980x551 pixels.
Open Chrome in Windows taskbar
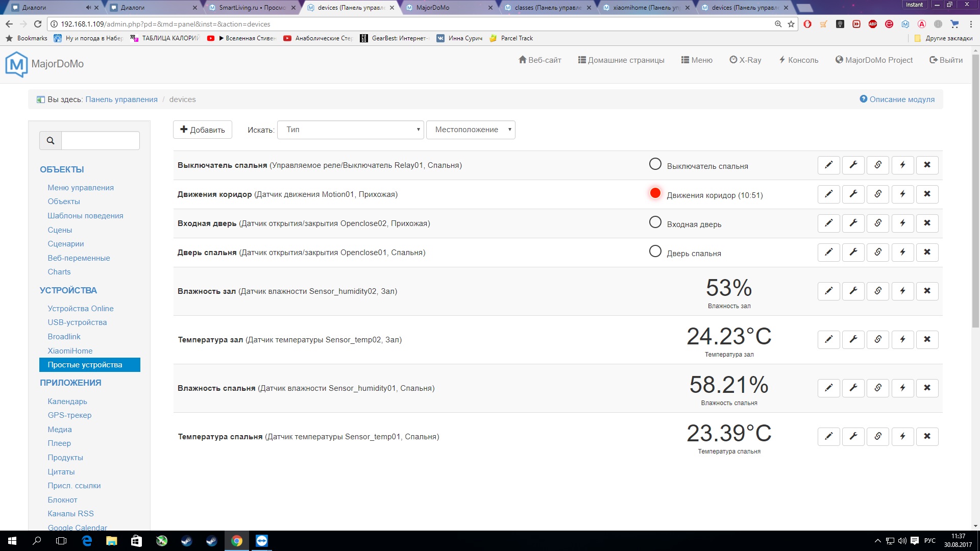tap(237, 541)
